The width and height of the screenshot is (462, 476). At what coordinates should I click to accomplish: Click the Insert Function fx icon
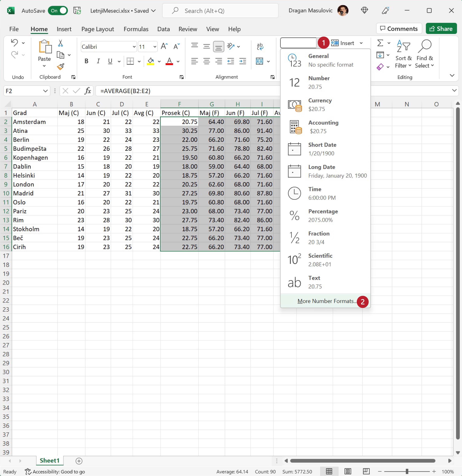point(88,91)
